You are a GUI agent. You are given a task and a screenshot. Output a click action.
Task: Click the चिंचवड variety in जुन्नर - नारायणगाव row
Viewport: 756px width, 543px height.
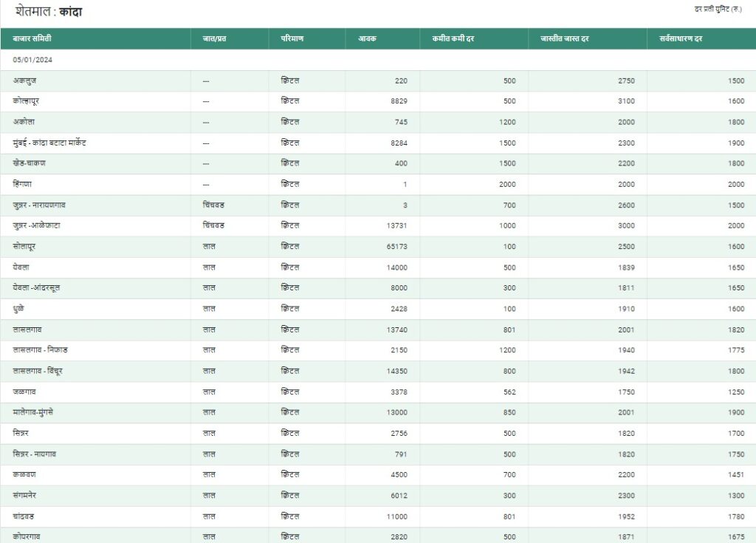tap(214, 205)
